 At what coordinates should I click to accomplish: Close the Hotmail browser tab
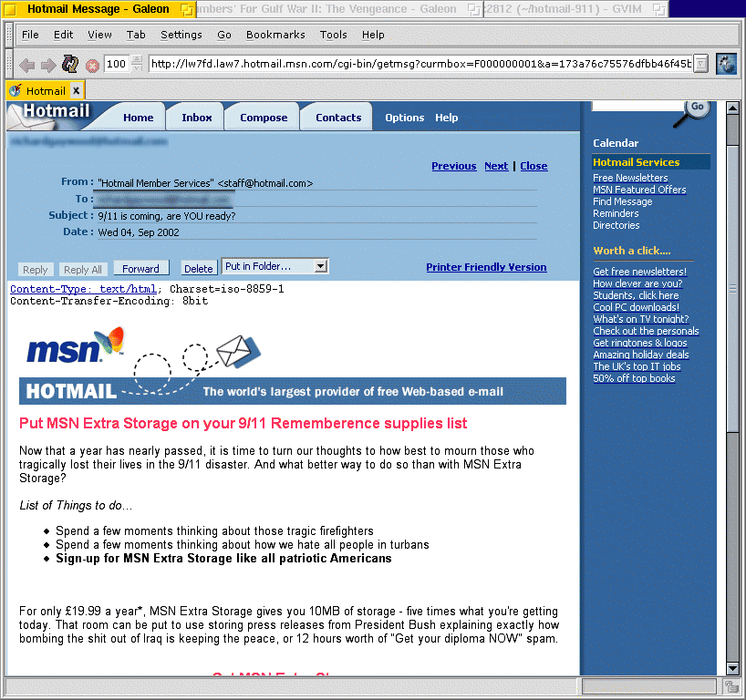coord(76,90)
